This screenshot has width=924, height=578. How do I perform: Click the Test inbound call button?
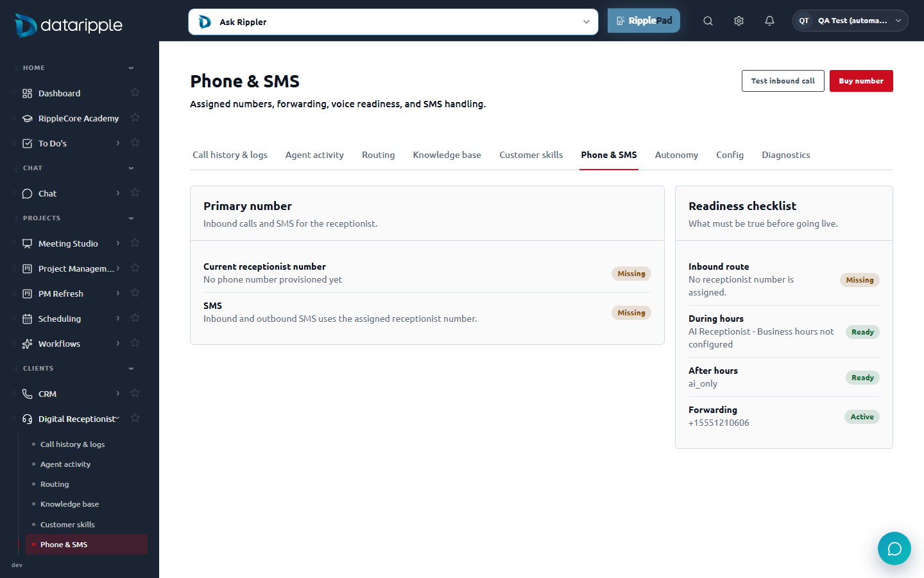click(x=783, y=81)
